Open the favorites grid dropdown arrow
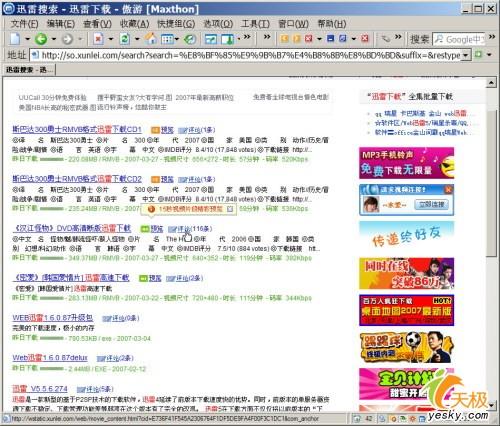Screen dimensions: 500x426 176,39
